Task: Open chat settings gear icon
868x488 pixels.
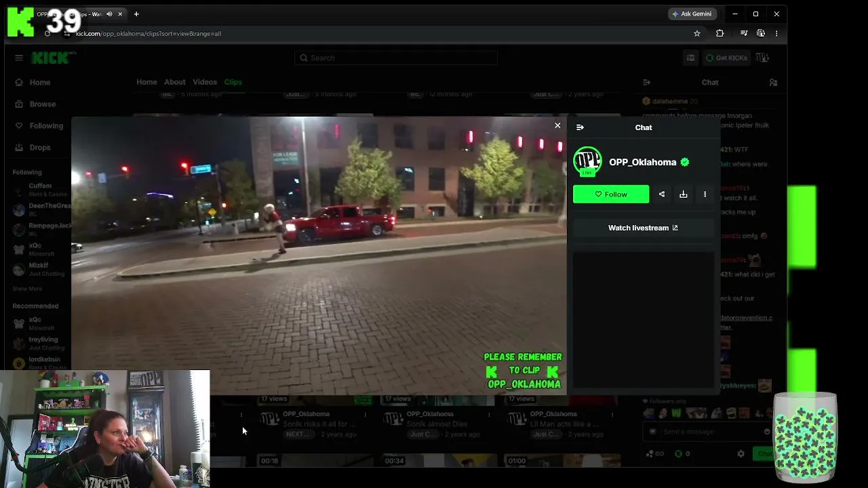Action: [x=741, y=454]
